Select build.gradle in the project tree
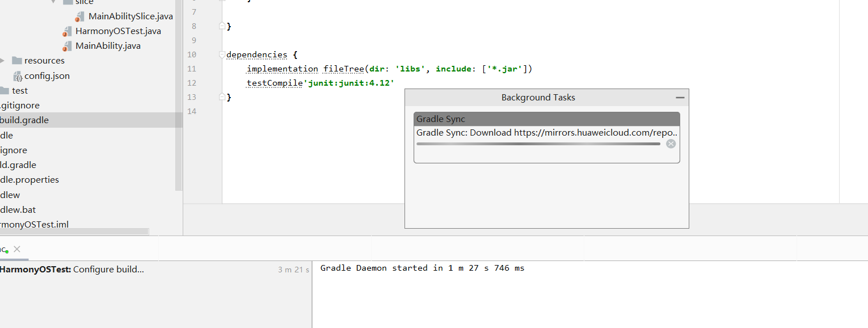This screenshot has height=328, width=868. click(x=24, y=120)
